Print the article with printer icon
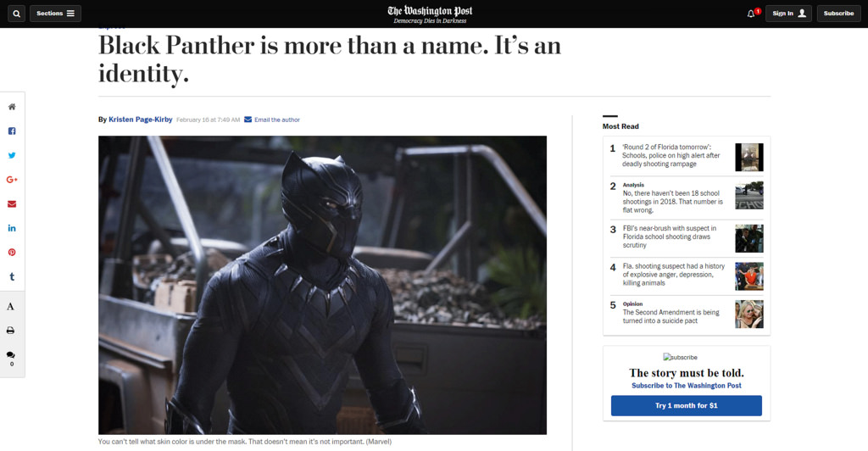Image resolution: width=868 pixels, height=451 pixels. click(x=10, y=331)
